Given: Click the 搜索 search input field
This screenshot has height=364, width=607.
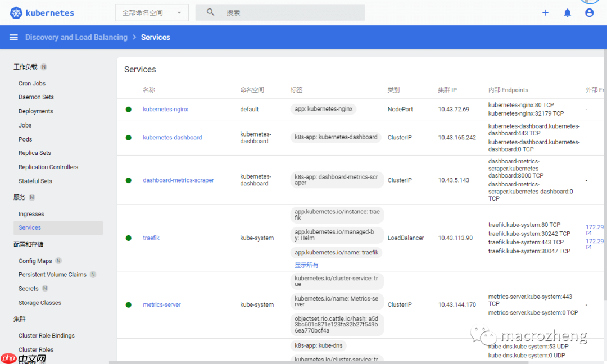Looking at the screenshot, I should pyautogui.click(x=292, y=12).
